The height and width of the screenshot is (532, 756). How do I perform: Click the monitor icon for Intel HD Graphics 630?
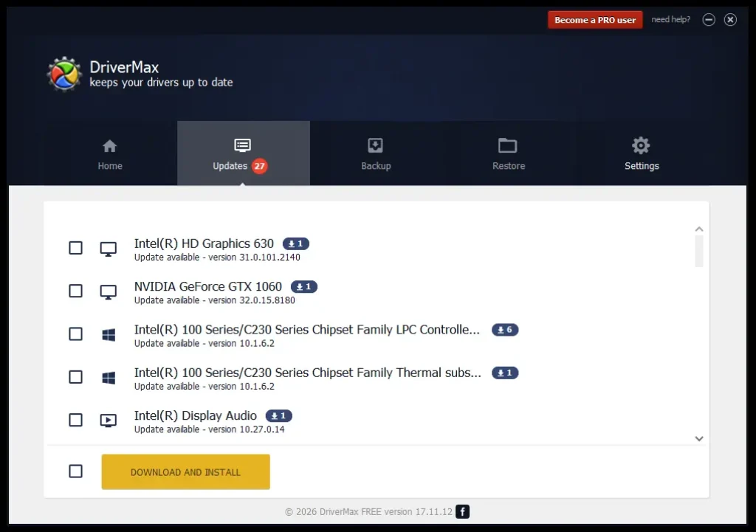click(x=108, y=249)
